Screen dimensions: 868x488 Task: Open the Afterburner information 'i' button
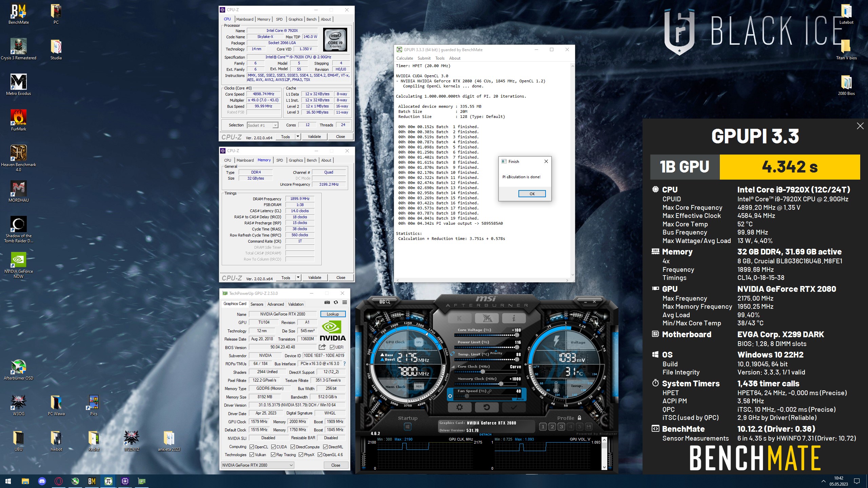514,318
